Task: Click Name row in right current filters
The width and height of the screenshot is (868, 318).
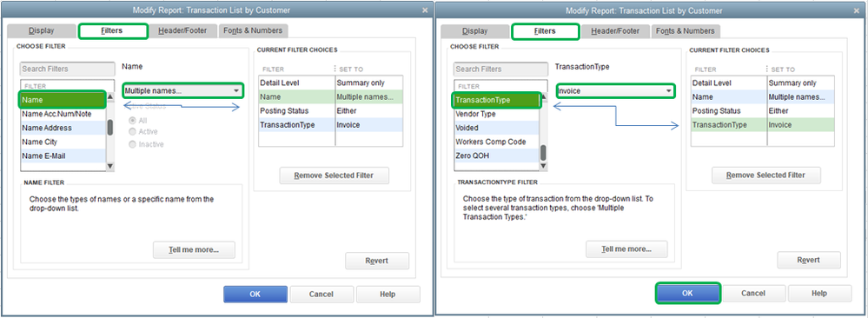Action: [x=763, y=97]
